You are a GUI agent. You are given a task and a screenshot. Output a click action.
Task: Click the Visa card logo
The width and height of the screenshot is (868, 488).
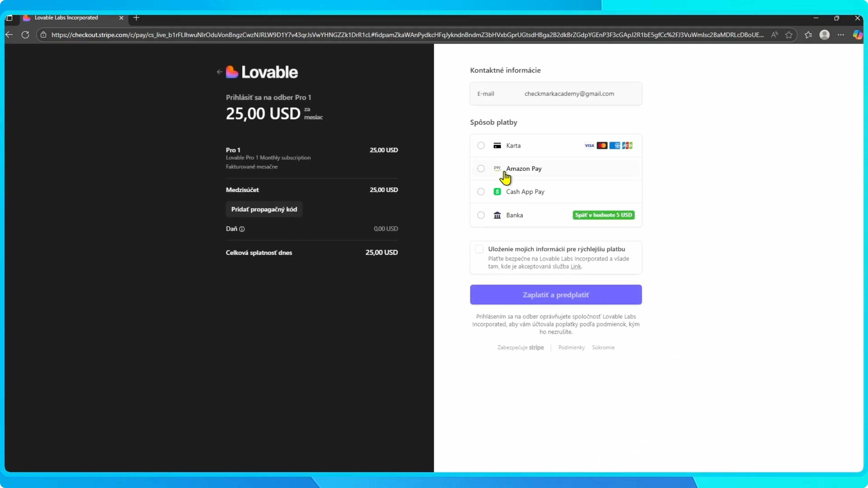coord(589,145)
